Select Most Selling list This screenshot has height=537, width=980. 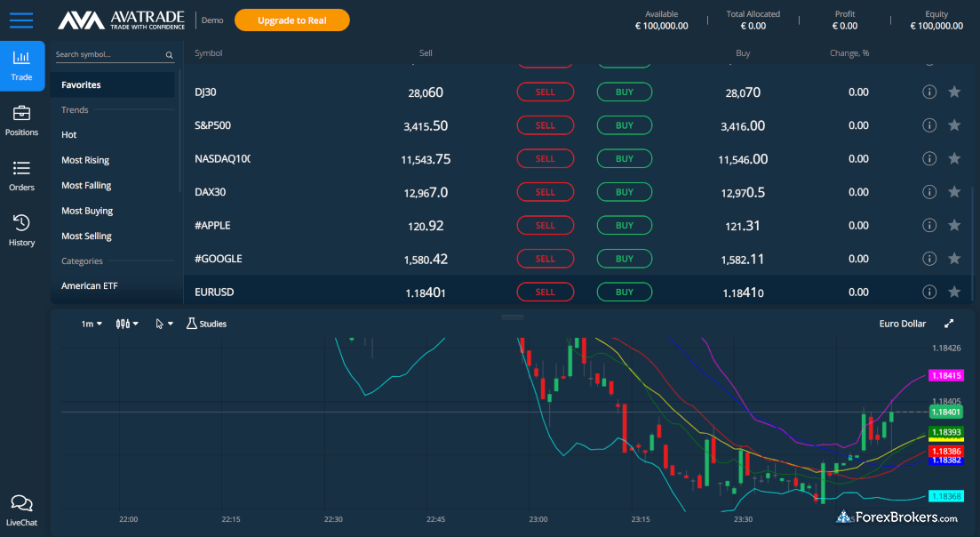(86, 236)
